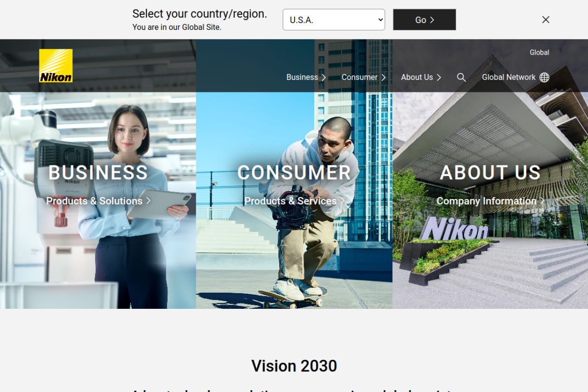Select the ABOUT US panel heading
This screenshot has height=392, width=588.
point(491,172)
